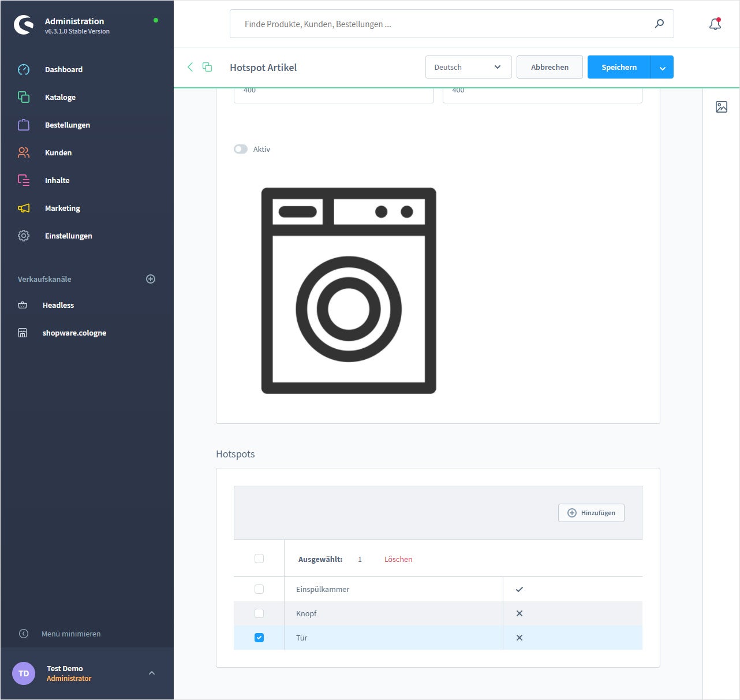The height and width of the screenshot is (700, 740).
Task: Click the X in Tür row
Action: point(520,638)
